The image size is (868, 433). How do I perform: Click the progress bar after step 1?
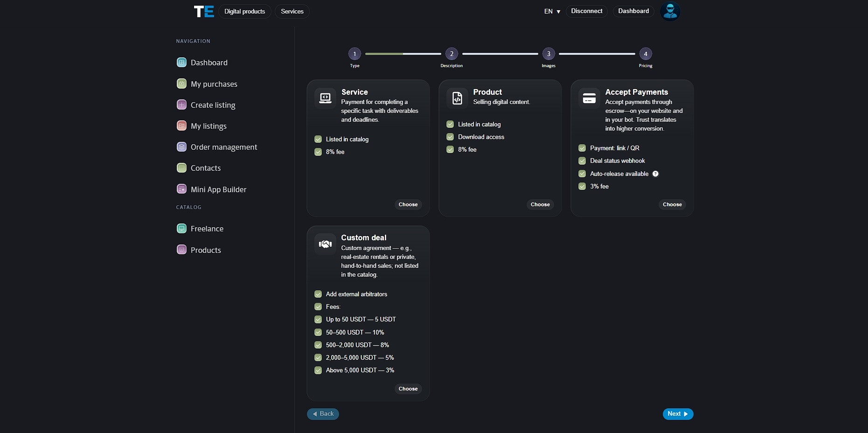pos(403,54)
